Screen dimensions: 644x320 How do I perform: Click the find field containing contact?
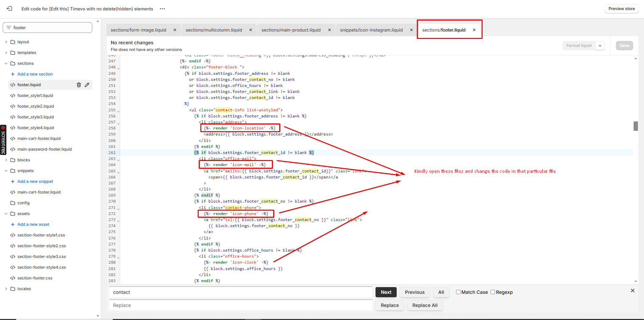[241, 292]
